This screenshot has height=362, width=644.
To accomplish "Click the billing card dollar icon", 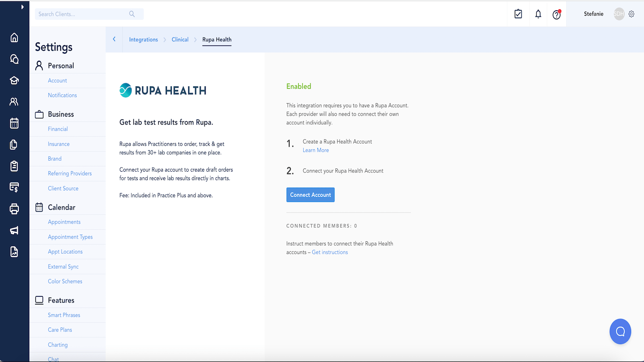I will [x=14, y=187].
